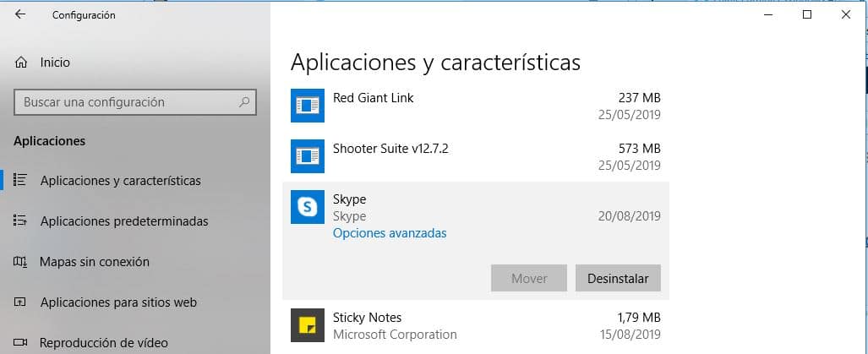Click the 1,79 MB size value
Image resolution: width=868 pixels, height=354 pixels.
(639, 318)
